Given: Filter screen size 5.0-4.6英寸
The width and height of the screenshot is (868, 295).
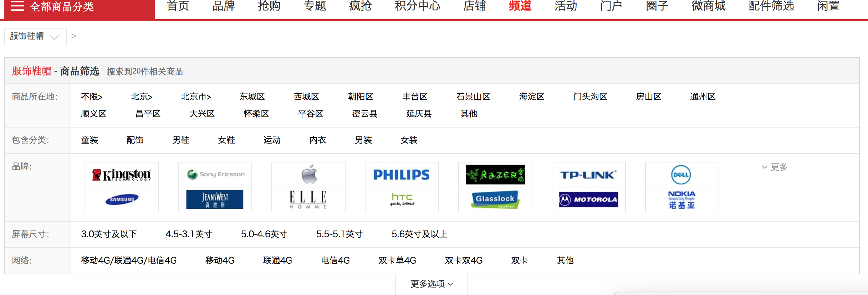Looking at the screenshot, I should [264, 234].
